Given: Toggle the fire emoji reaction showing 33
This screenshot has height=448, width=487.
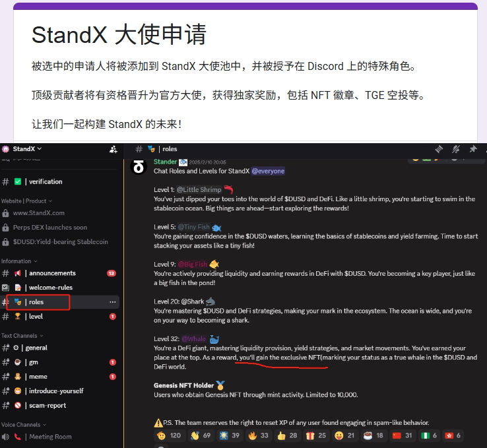Looking at the screenshot, I should (257, 435).
